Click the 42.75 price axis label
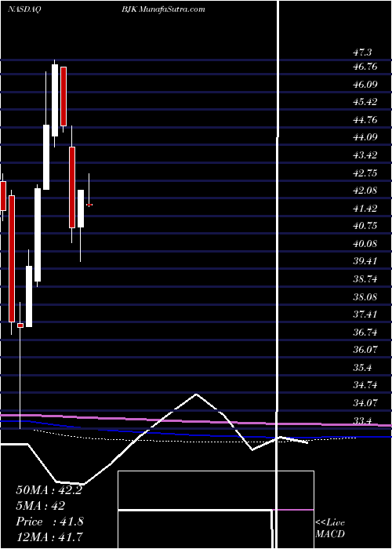The height and width of the screenshot is (549, 392). pos(365,173)
